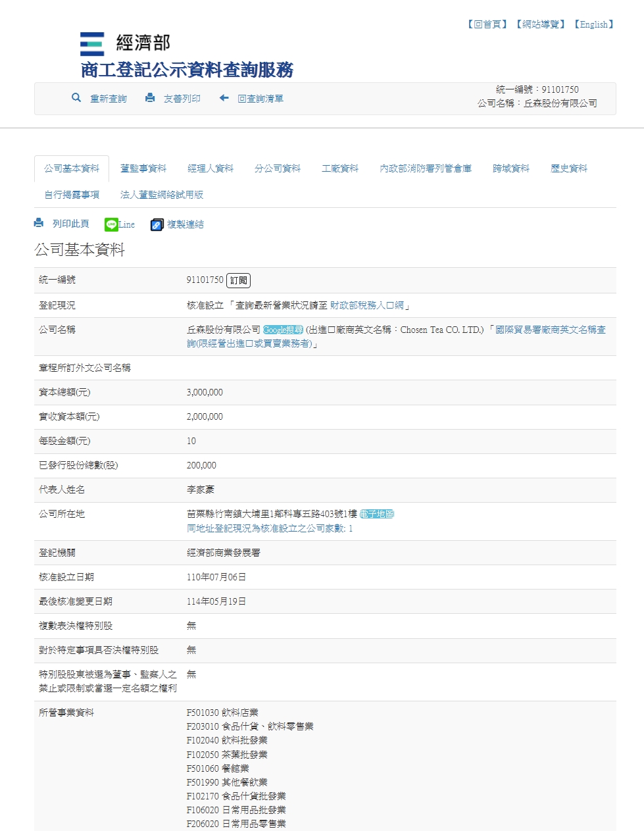The image size is (644, 831).
Task: Click the 複製連結 copy link icon
Action: 157,225
